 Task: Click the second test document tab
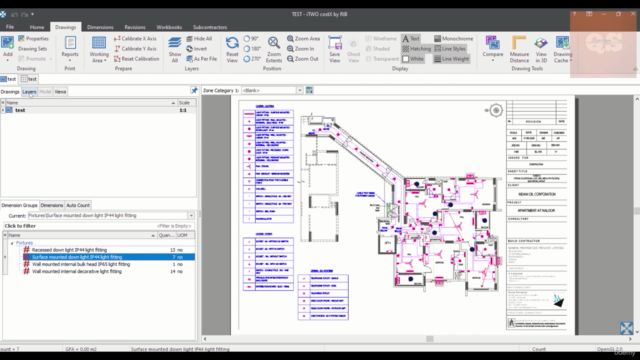coord(29,79)
